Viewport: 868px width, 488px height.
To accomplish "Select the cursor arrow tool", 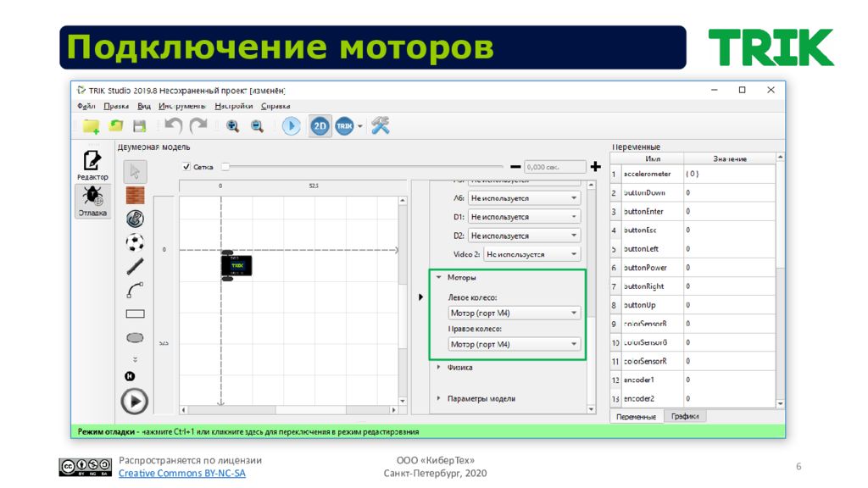I will coord(135,171).
